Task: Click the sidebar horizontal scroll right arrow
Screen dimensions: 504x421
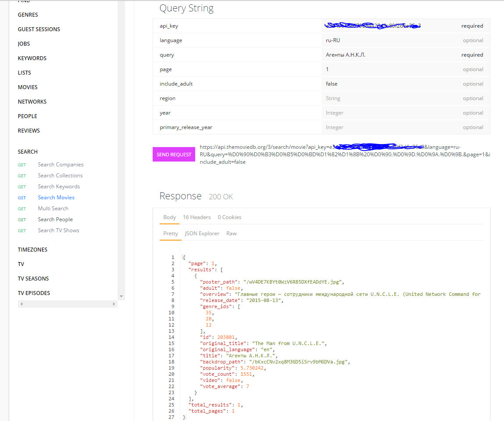Action: [x=114, y=304]
